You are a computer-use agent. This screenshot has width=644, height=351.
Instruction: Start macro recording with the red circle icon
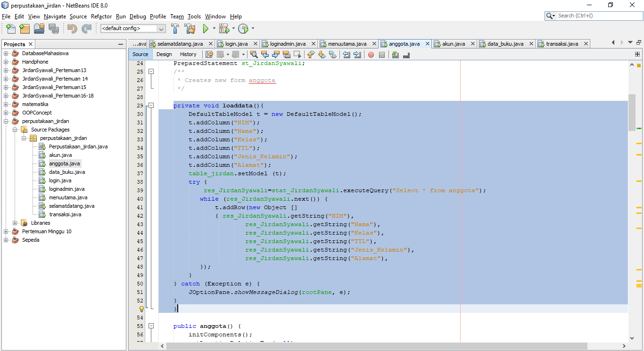click(x=372, y=55)
